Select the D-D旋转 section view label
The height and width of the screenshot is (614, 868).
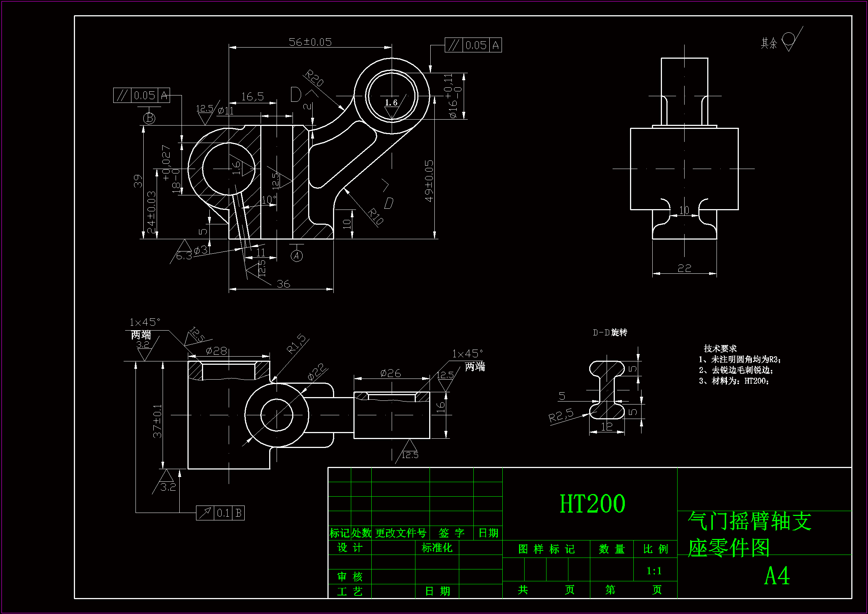610,332
